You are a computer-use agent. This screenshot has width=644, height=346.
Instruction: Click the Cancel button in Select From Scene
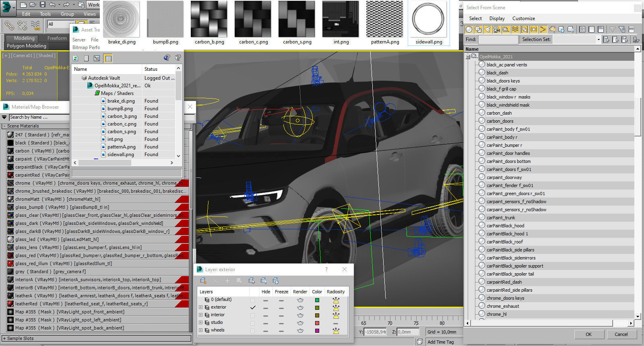(x=621, y=334)
